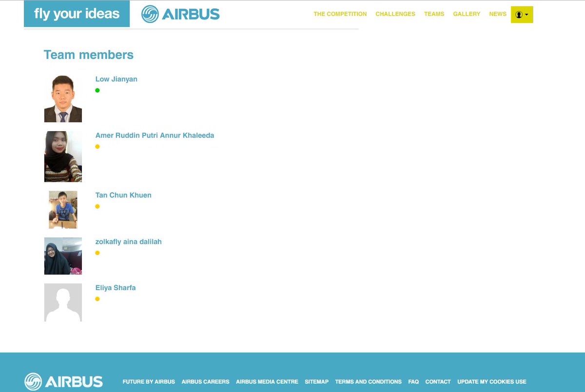The height and width of the screenshot is (392, 585).
Task: Click the Airbus logo in the header
Action: 180,14
